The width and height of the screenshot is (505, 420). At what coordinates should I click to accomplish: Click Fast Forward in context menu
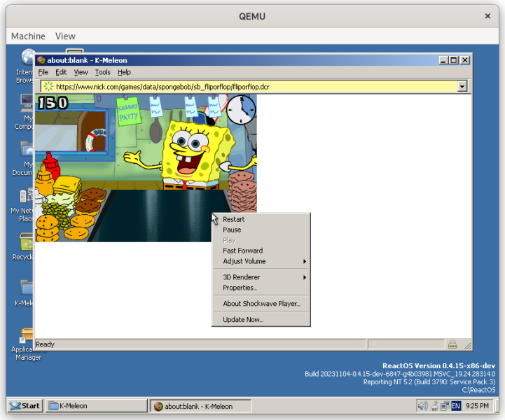click(x=261, y=251)
